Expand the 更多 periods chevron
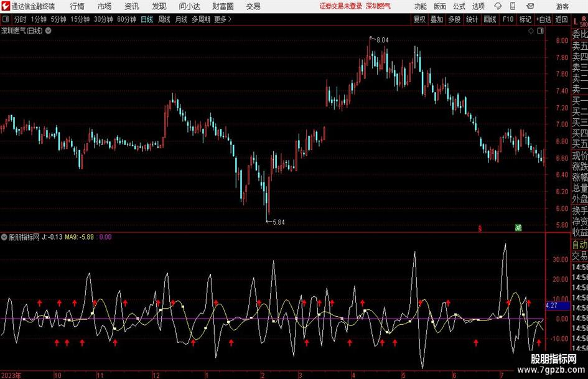 pyautogui.click(x=223, y=19)
